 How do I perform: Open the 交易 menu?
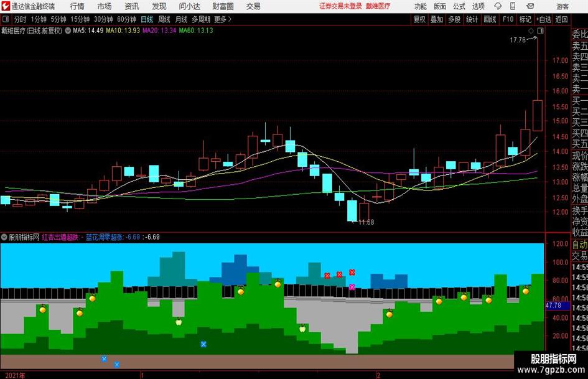tap(253, 6)
